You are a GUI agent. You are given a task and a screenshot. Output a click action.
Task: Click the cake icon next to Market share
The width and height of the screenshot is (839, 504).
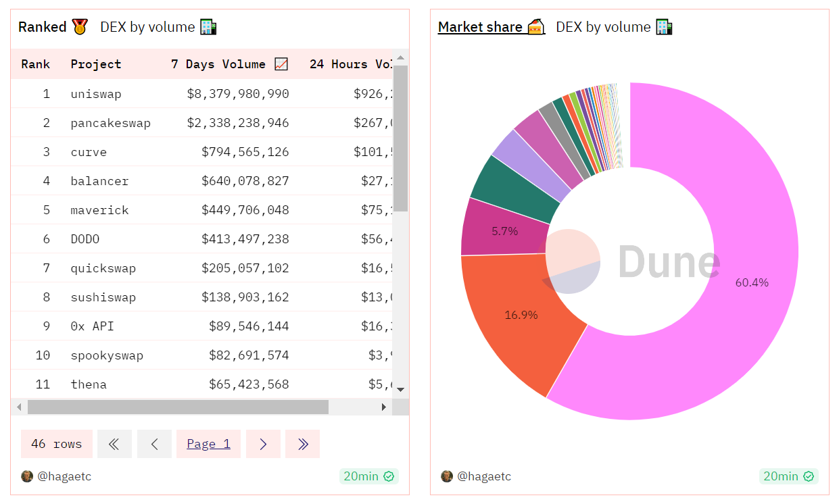536,27
